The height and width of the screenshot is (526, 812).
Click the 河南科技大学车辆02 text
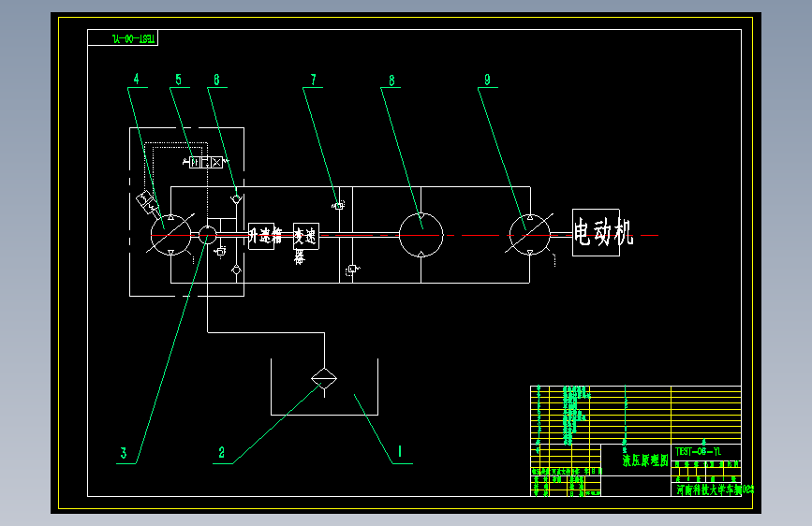coord(716,489)
